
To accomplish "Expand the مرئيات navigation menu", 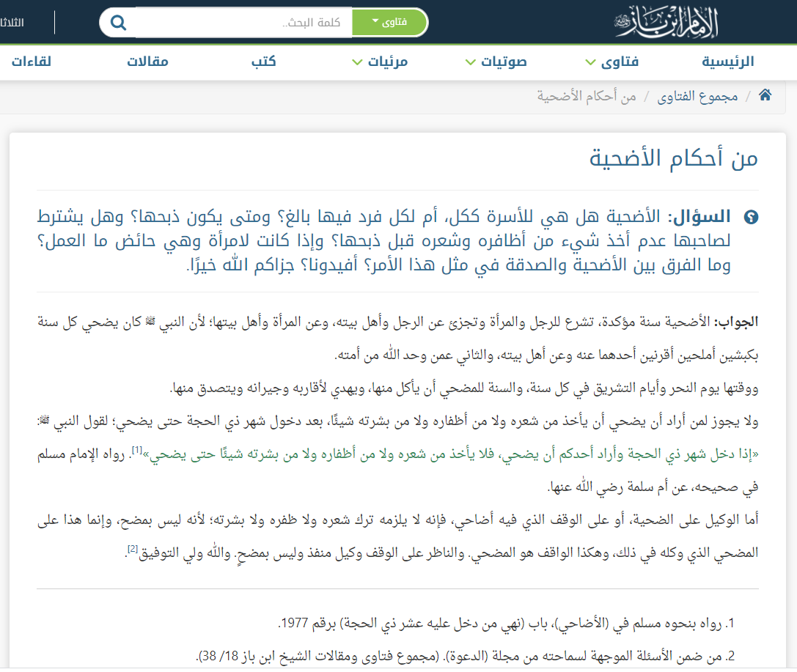I will (x=381, y=62).
